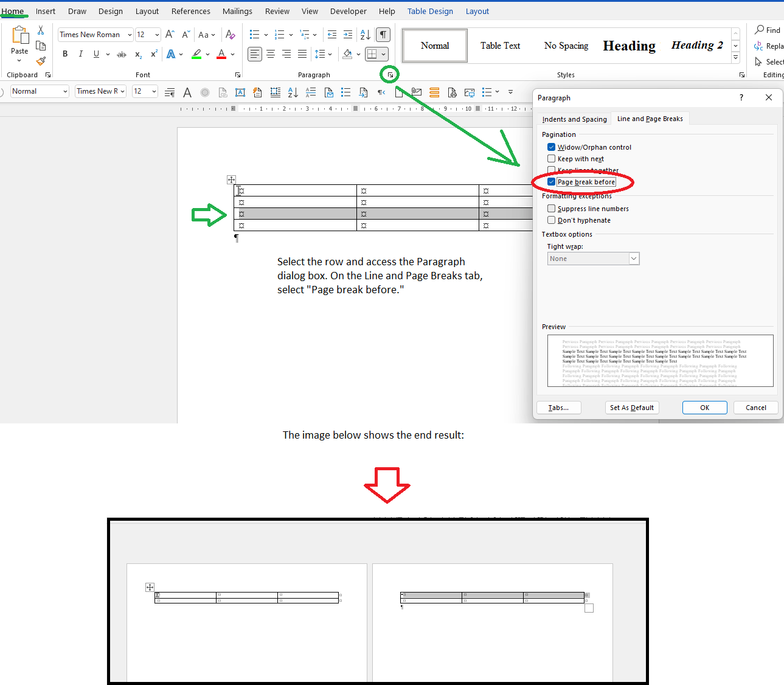Screen dimensions: 784x685
Task: Click the Shading paint bucket
Action: coord(347,54)
